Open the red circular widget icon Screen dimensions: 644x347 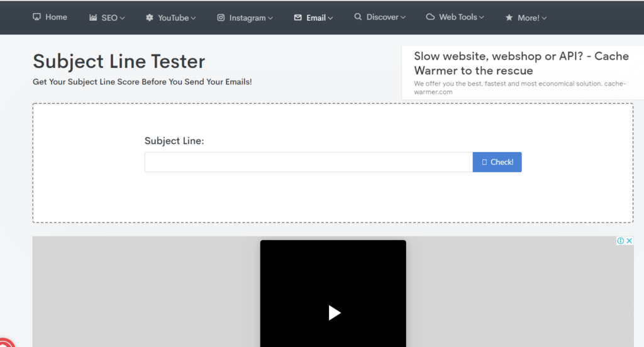[5, 343]
